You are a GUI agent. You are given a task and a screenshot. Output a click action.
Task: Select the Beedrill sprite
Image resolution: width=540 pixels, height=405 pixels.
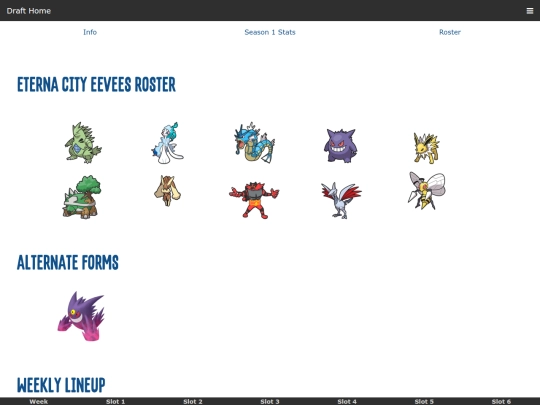(x=427, y=190)
